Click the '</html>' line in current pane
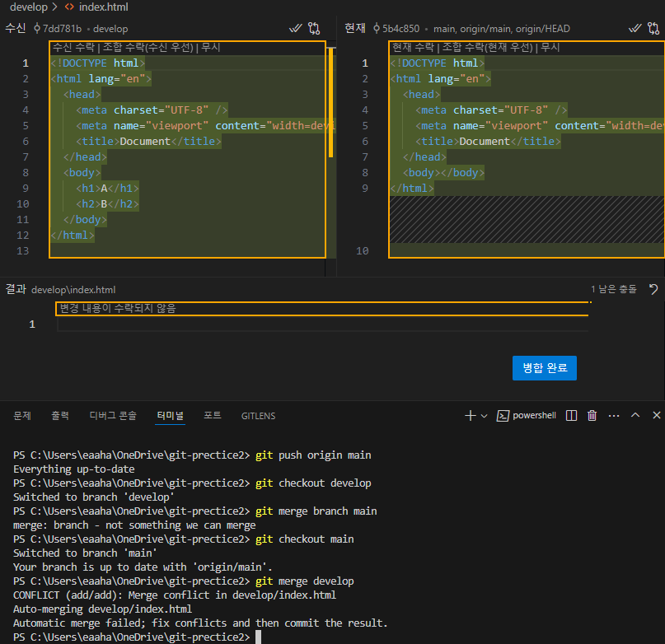This screenshot has height=644, width=665. point(412,189)
